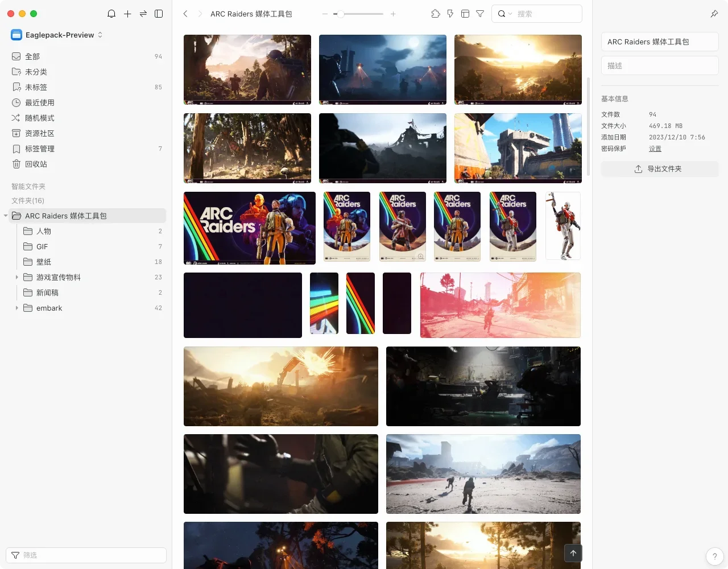Open the search magnifier dropdown
The width and height of the screenshot is (728, 569).
pos(504,14)
